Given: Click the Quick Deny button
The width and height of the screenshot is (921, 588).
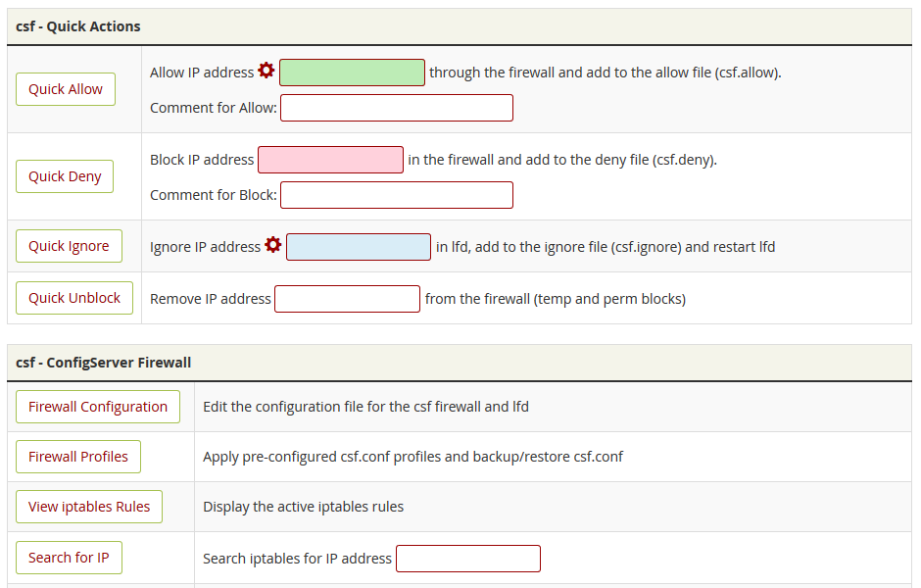Looking at the screenshot, I should (x=64, y=176).
